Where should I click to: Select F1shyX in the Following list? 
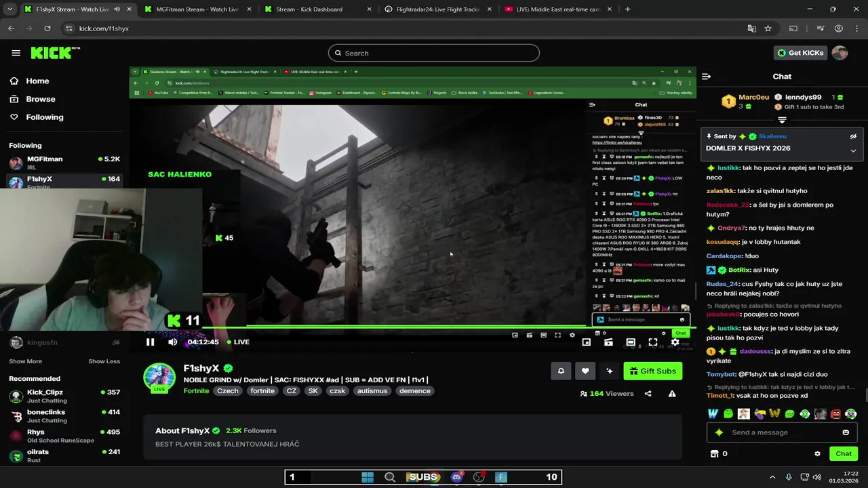click(x=64, y=181)
